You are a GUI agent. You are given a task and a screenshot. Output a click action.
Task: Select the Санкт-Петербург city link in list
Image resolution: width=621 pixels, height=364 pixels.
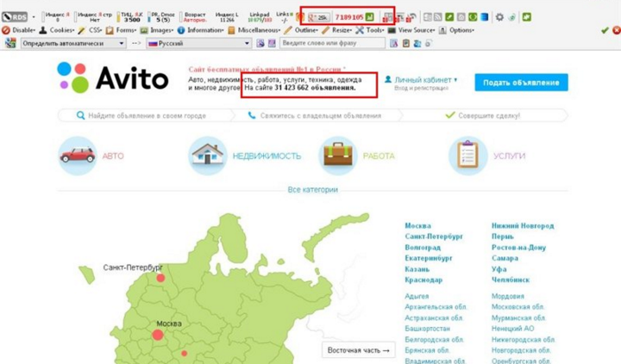(434, 236)
